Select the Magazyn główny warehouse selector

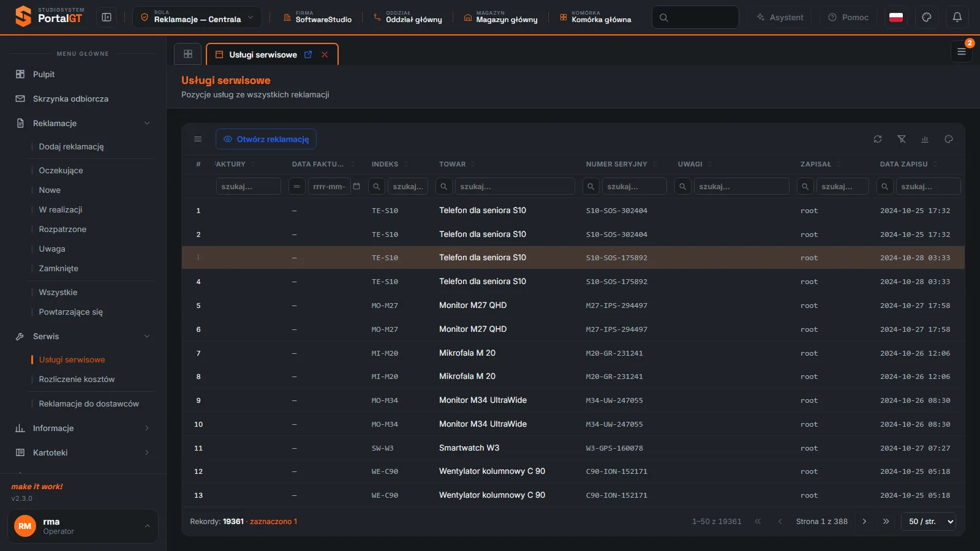pos(500,17)
